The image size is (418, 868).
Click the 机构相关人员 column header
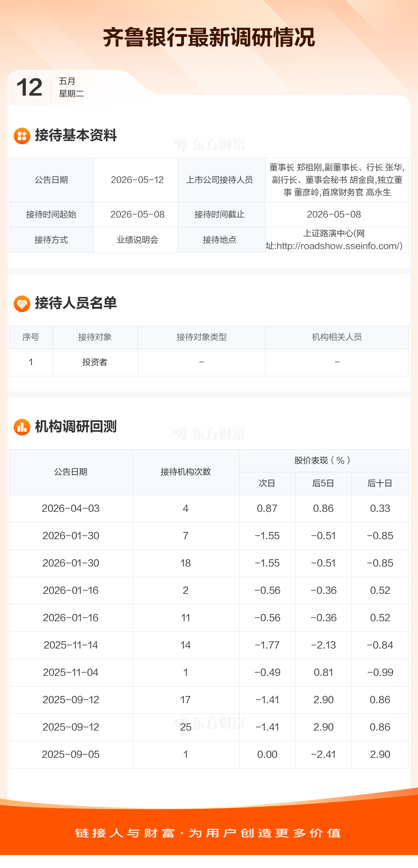337,337
